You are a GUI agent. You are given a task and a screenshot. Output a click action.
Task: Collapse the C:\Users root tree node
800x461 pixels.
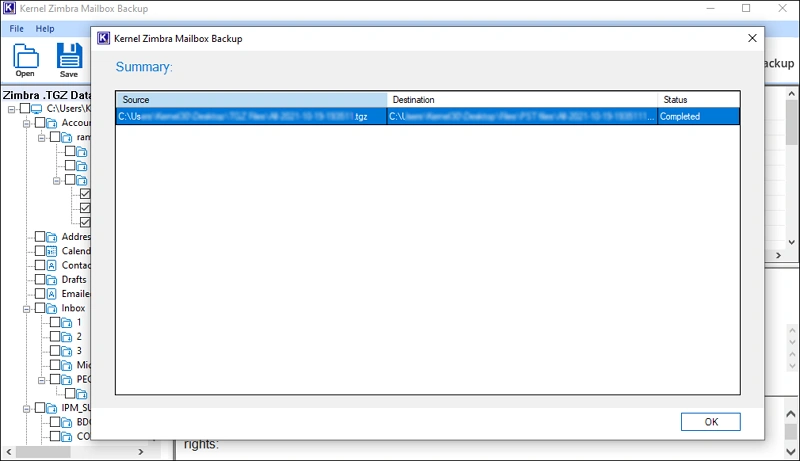click(x=11, y=109)
